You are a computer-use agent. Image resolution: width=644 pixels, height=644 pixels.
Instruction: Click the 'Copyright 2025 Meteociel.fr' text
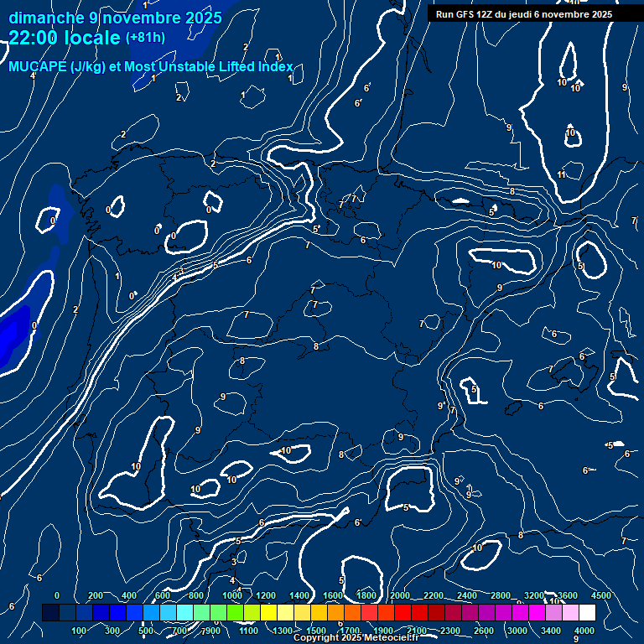pos(356,637)
